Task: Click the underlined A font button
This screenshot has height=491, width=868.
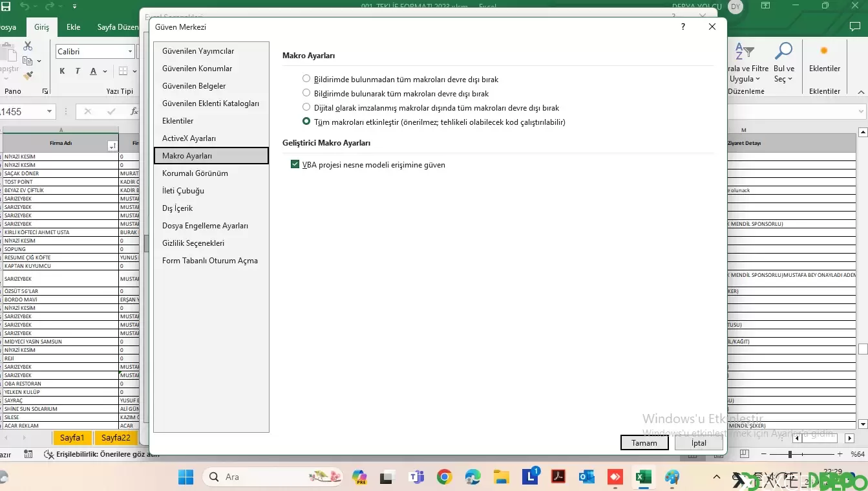Action: coord(94,71)
